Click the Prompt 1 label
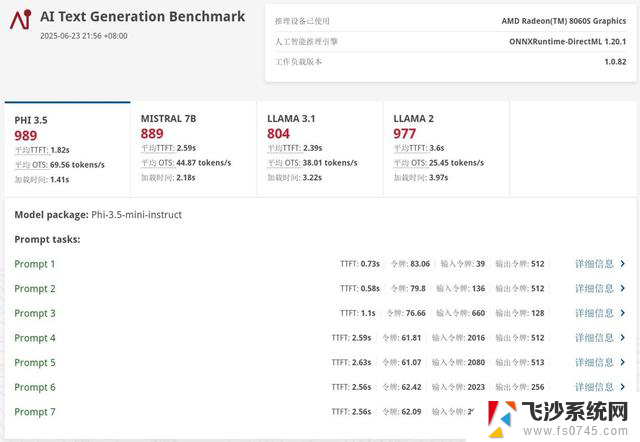 (35, 264)
